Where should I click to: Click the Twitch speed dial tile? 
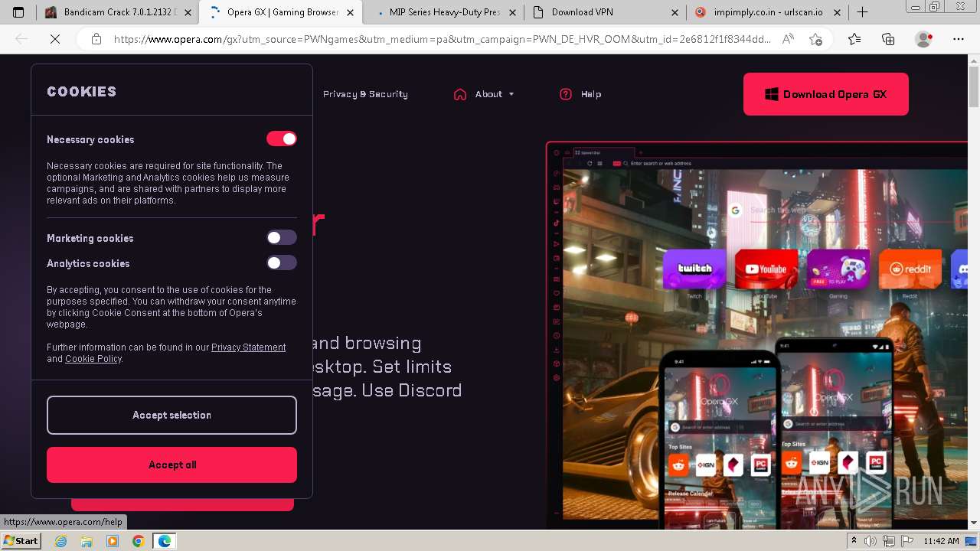694,269
